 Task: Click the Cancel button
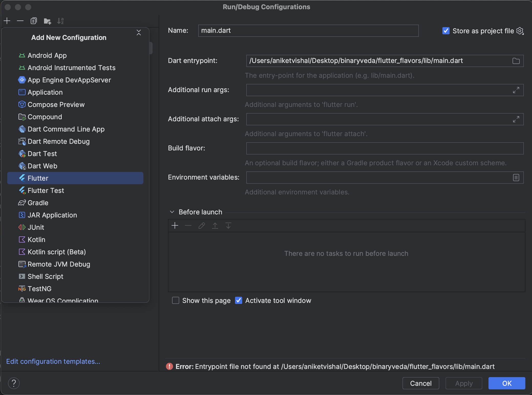[x=421, y=383]
